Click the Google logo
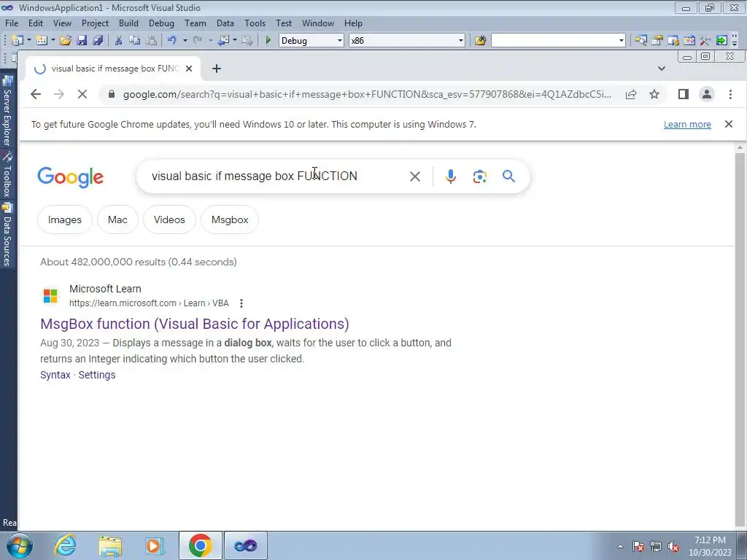This screenshot has height=560, width=747. (71, 177)
